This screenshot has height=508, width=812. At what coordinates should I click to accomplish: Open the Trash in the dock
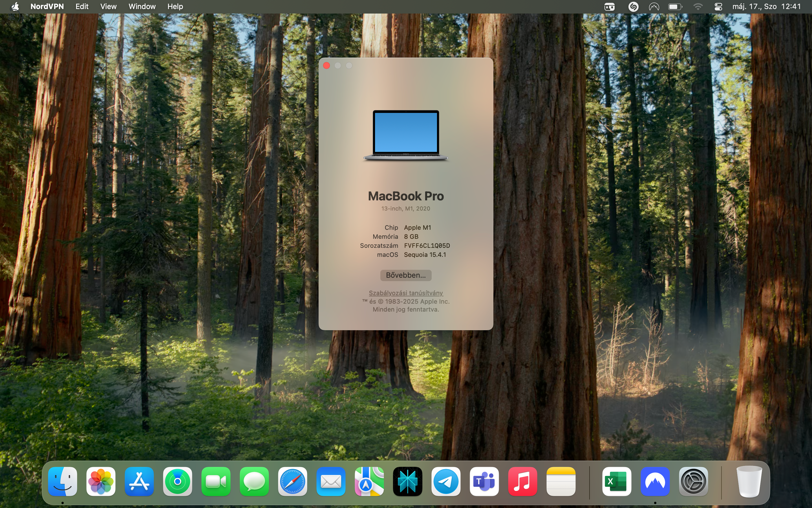749,481
